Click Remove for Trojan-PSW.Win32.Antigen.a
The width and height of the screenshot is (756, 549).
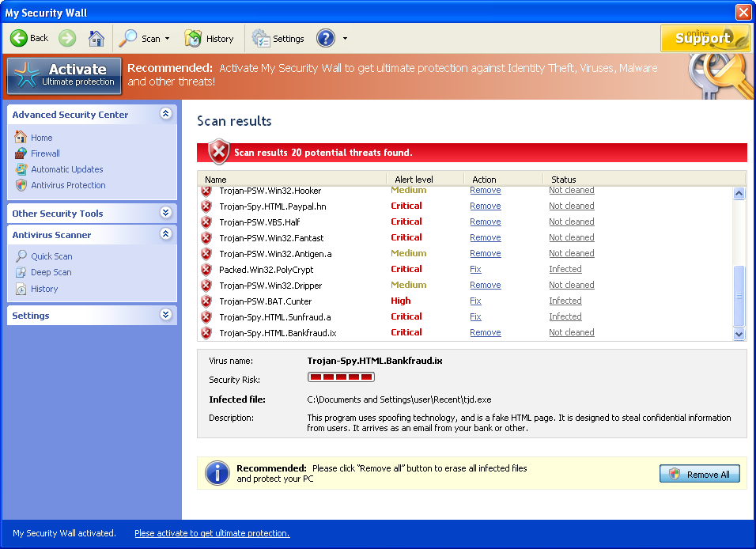(x=486, y=253)
